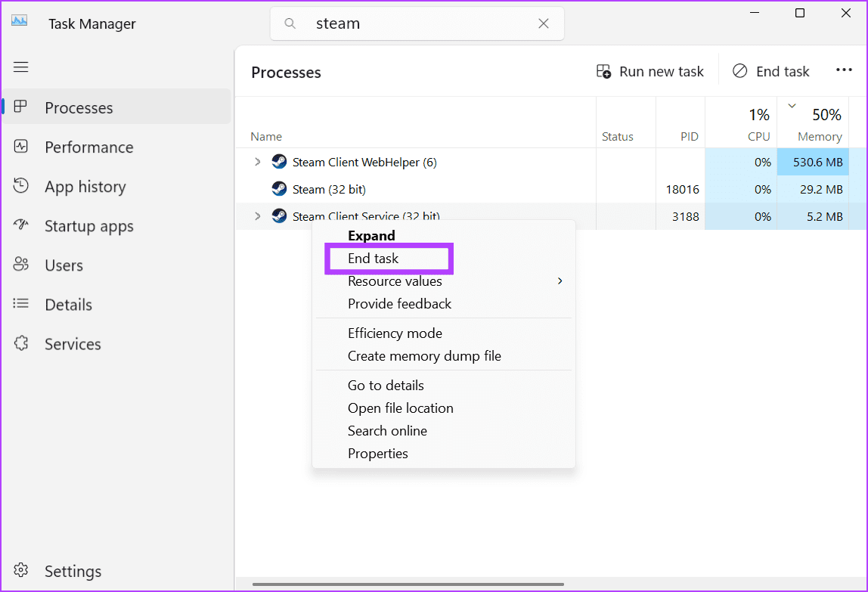Click the Steam Client WebHelper icon
This screenshot has width=868, height=592.
(279, 162)
